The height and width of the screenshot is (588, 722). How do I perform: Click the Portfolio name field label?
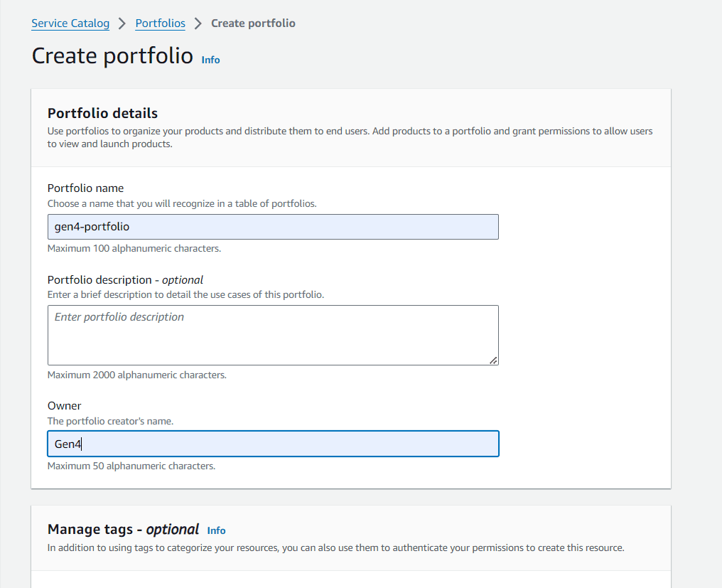pos(86,188)
